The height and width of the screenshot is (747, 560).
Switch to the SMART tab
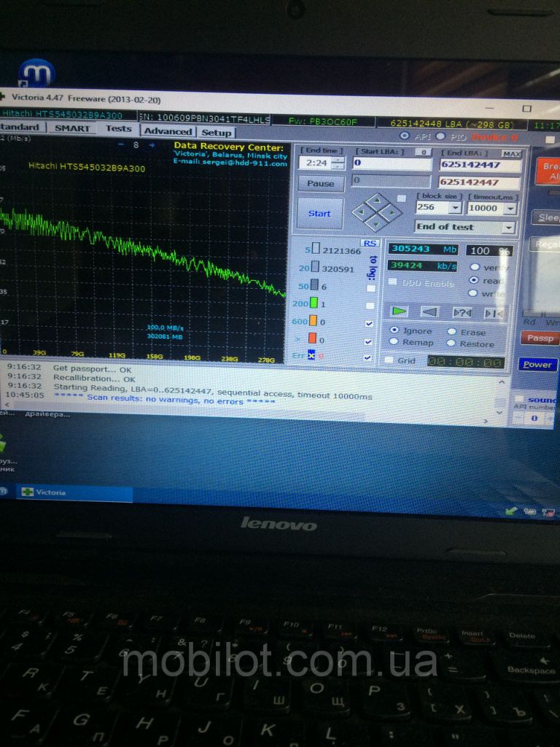[72, 128]
